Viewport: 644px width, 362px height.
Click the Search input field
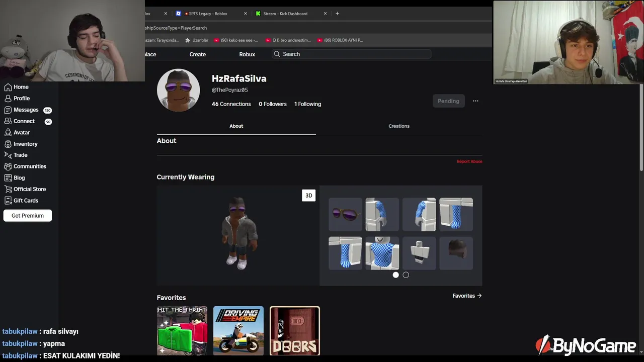coord(352,54)
